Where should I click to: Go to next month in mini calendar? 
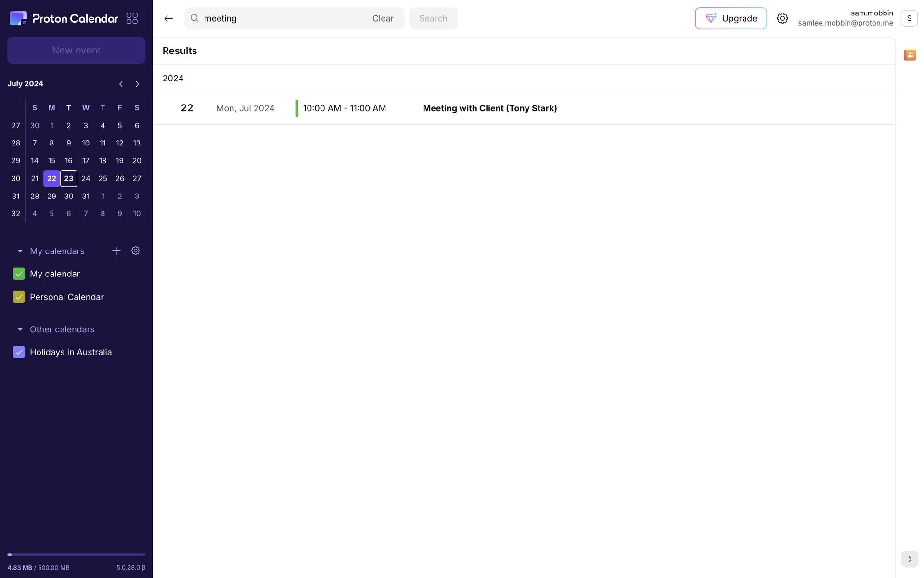point(137,84)
